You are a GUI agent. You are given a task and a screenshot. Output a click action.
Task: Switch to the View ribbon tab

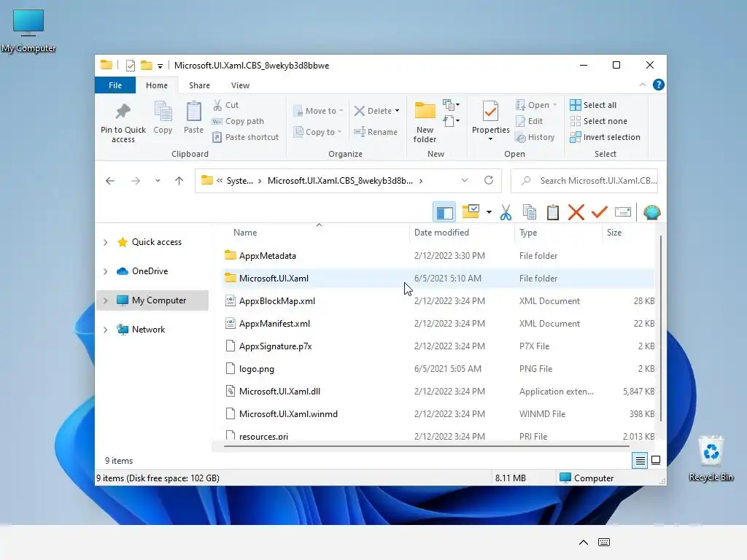point(240,85)
